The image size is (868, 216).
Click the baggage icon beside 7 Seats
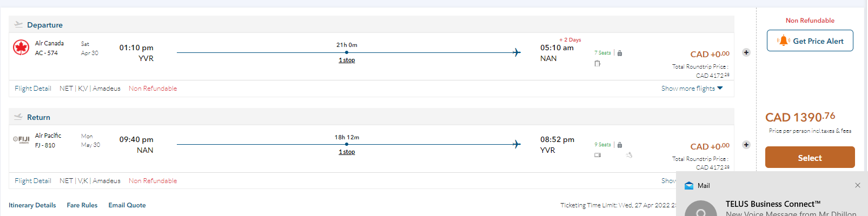(x=620, y=53)
